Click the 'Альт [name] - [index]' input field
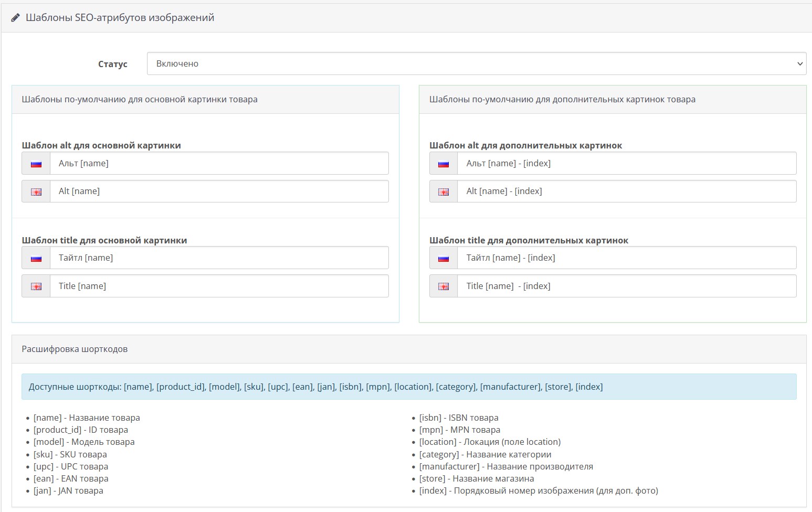812x512 pixels. tap(626, 164)
